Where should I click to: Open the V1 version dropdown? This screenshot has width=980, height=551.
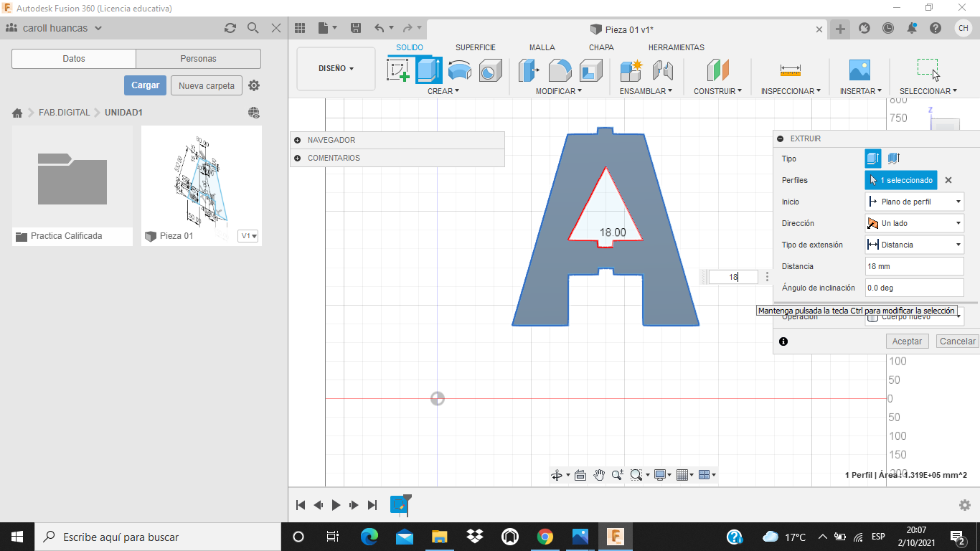(x=248, y=236)
